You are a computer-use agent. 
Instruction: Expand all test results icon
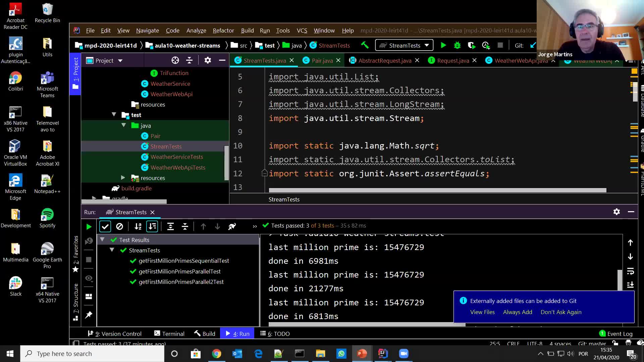pos(170,227)
